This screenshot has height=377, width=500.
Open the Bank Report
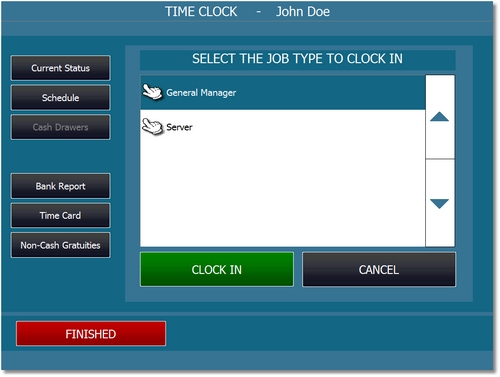click(60, 186)
